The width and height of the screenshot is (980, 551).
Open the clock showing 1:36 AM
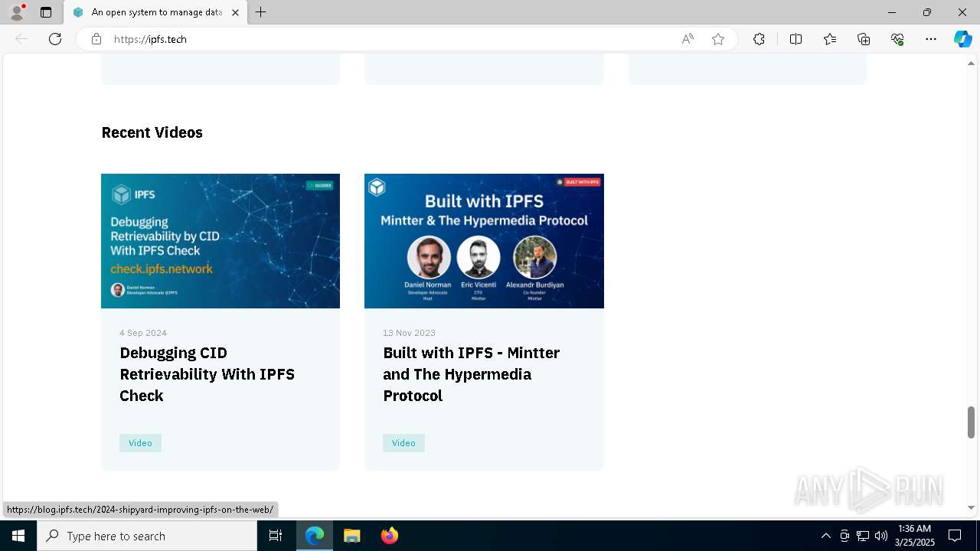click(x=914, y=536)
